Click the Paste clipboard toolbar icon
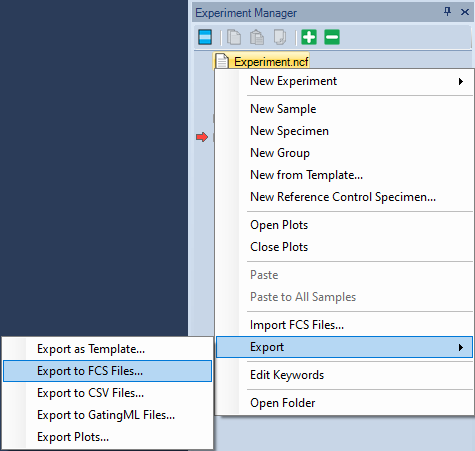475x451 pixels. (257, 37)
